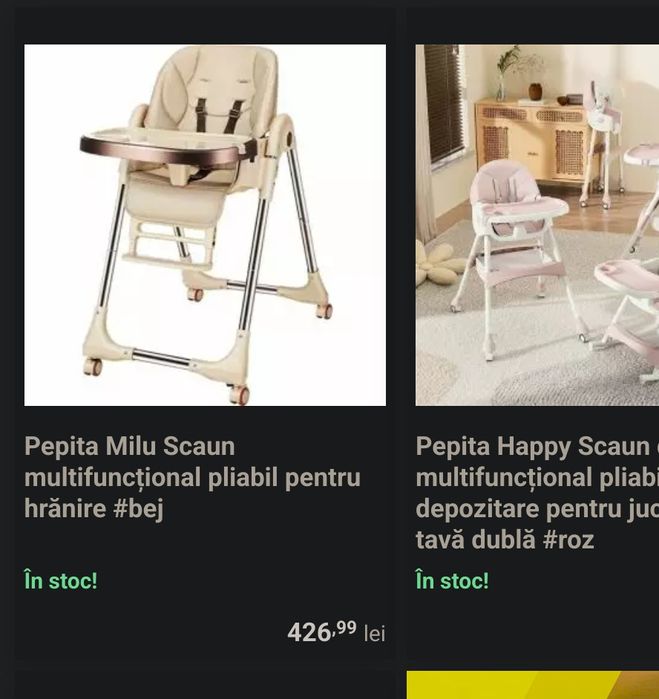Select 'În stoc!' label under Pepita Happy
This screenshot has height=699, width=659.
452,580
